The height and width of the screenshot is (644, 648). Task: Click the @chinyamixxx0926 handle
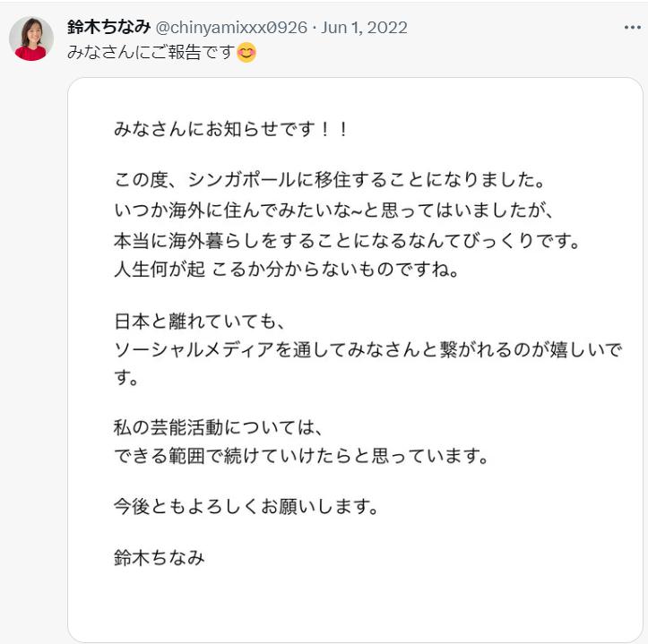pyautogui.click(x=231, y=28)
